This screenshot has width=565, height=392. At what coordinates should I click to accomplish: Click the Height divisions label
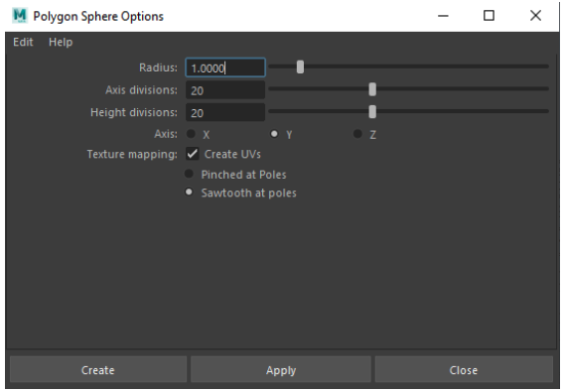[x=134, y=113]
